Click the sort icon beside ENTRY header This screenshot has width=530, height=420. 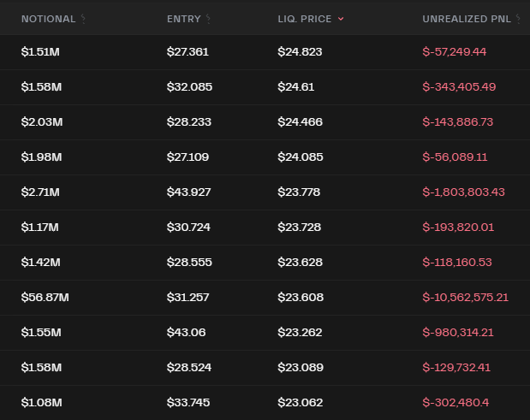(x=208, y=19)
